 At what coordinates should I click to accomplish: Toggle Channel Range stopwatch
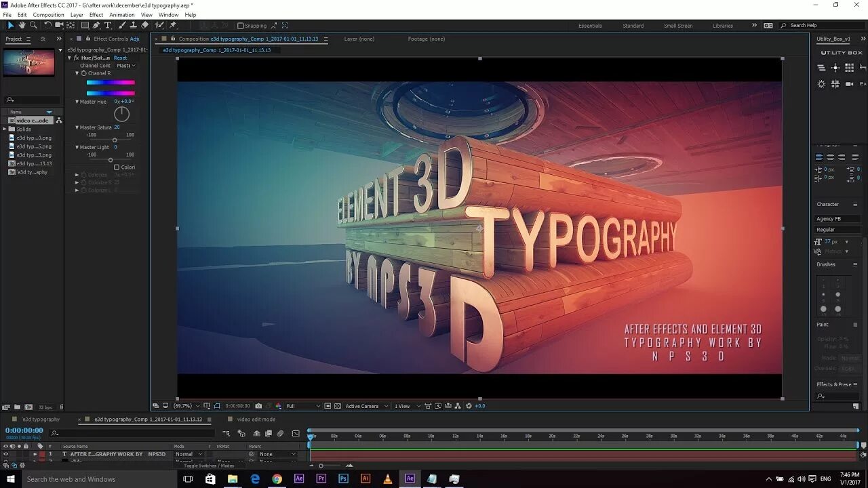(84, 73)
